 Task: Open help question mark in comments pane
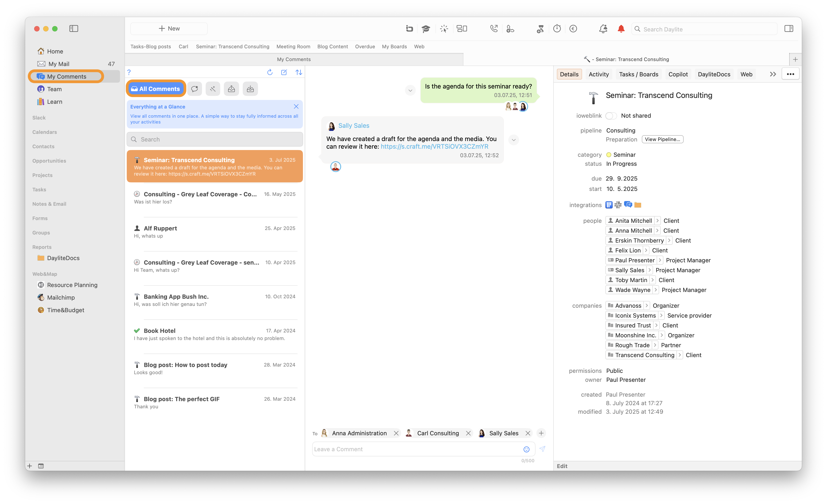pyautogui.click(x=129, y=72)
